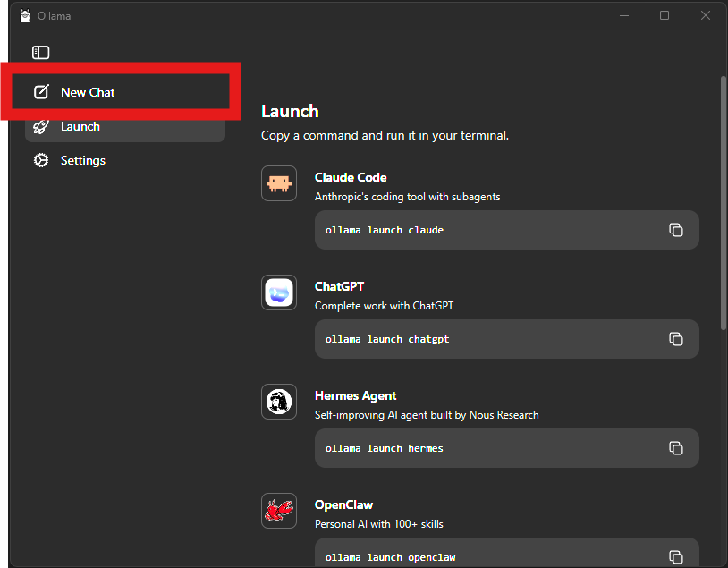Image resolution: width=728 pixels, height=568 pixels.
Task: Click 'Copy a command and run it' subtitle
Action: [x=385, y=136]
